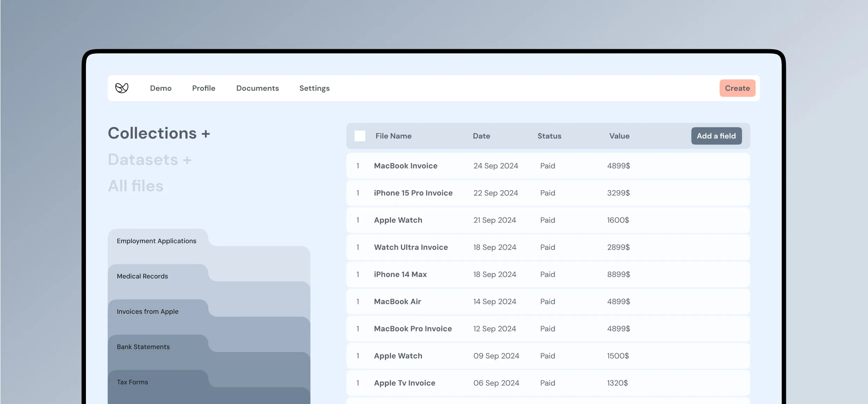Open the Documents menu item

[x=257, y=88]
